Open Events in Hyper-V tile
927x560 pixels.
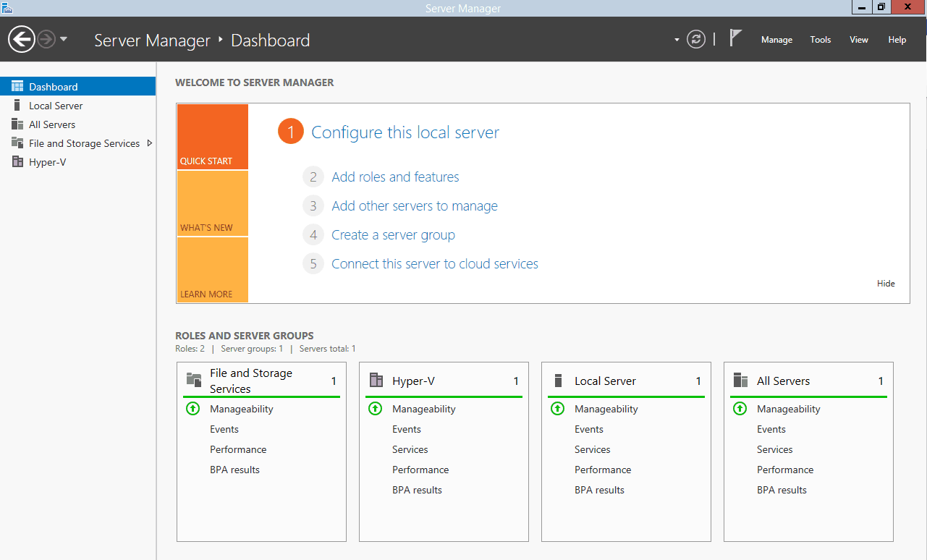[407, 429]
